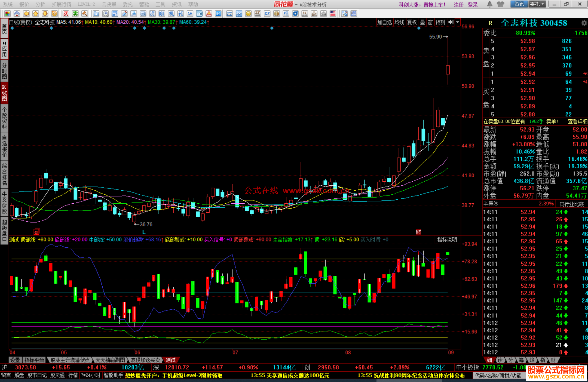588x382 pixels.
Task: Open the 扩展行情 menu
Action: (62, 4)
